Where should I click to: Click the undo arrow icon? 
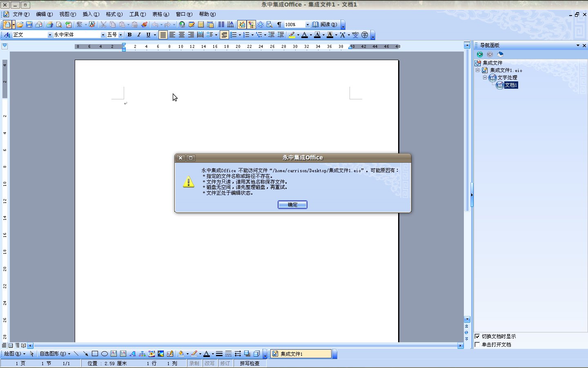click(x=155, y=25)
